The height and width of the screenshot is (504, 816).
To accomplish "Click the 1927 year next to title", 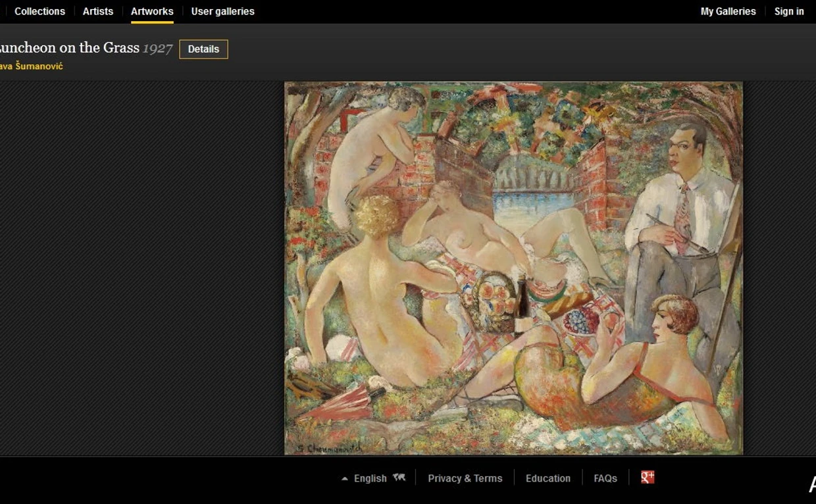I will (157, 48).
